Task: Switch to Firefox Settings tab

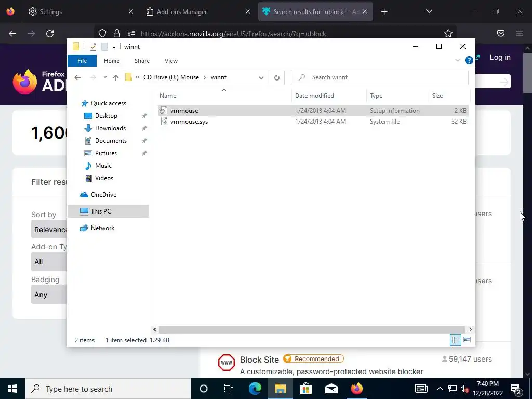Action: 80,11
